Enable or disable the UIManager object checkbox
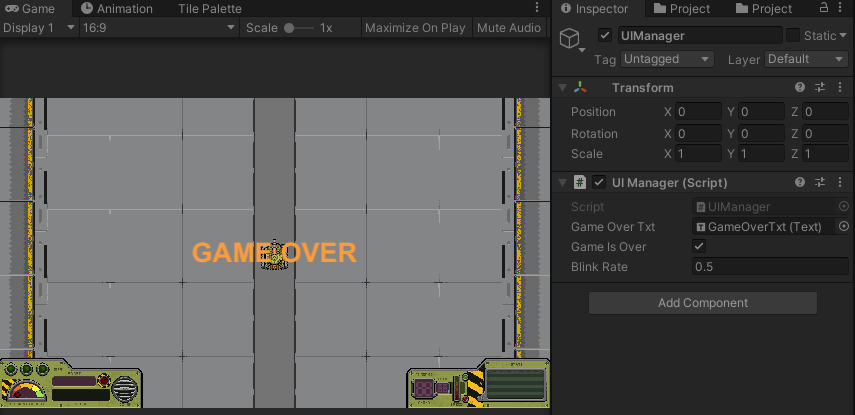Screen dimensions: 855x415 605,35
